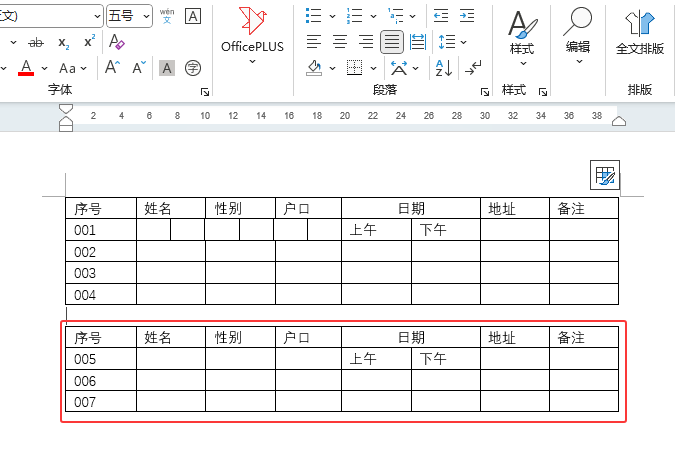The image size is (675, 476).
Task: Click the table style quick-edit icon
Action: [x=605, y=175]
